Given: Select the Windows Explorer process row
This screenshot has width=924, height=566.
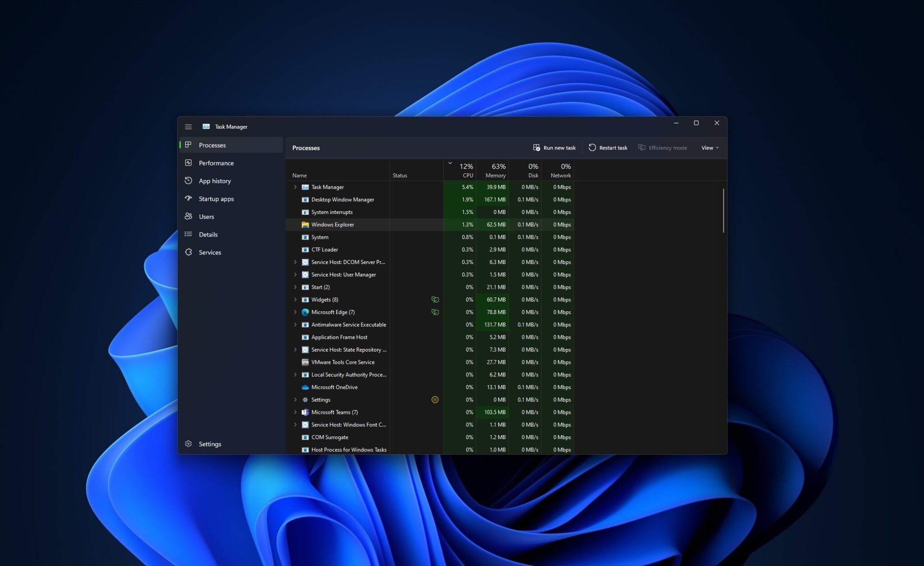Looking at the screenshot, I should pos(333,224).
